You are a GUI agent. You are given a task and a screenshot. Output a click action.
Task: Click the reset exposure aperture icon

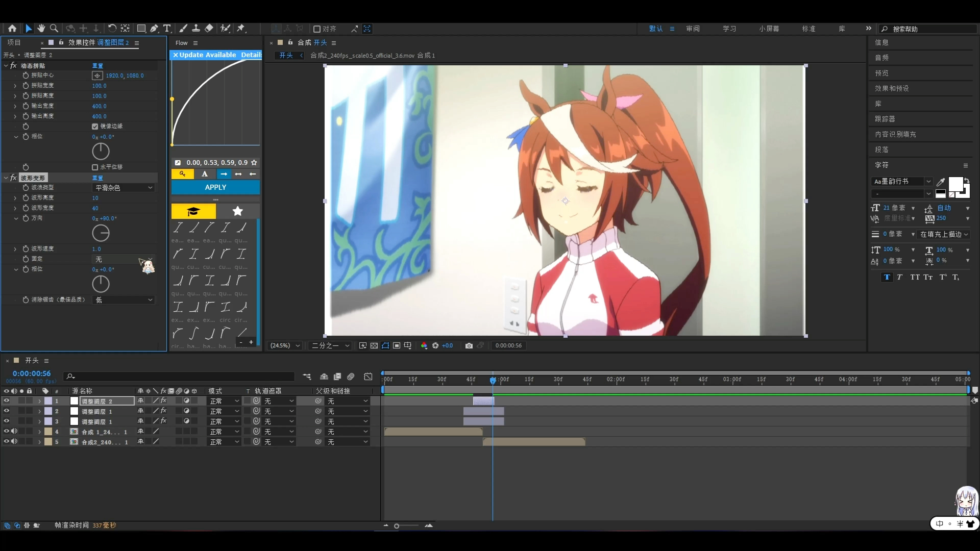click(x=435, y=345)
